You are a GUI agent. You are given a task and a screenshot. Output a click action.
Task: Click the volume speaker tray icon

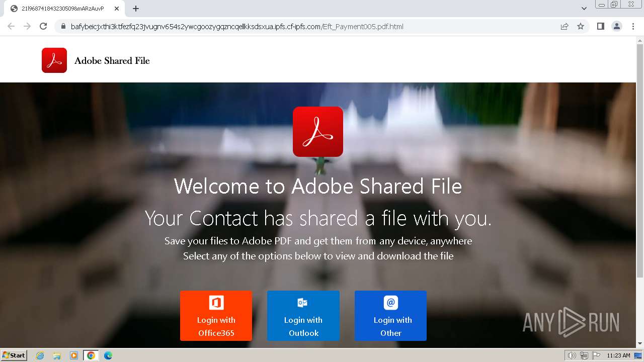[x=572, y=355]
